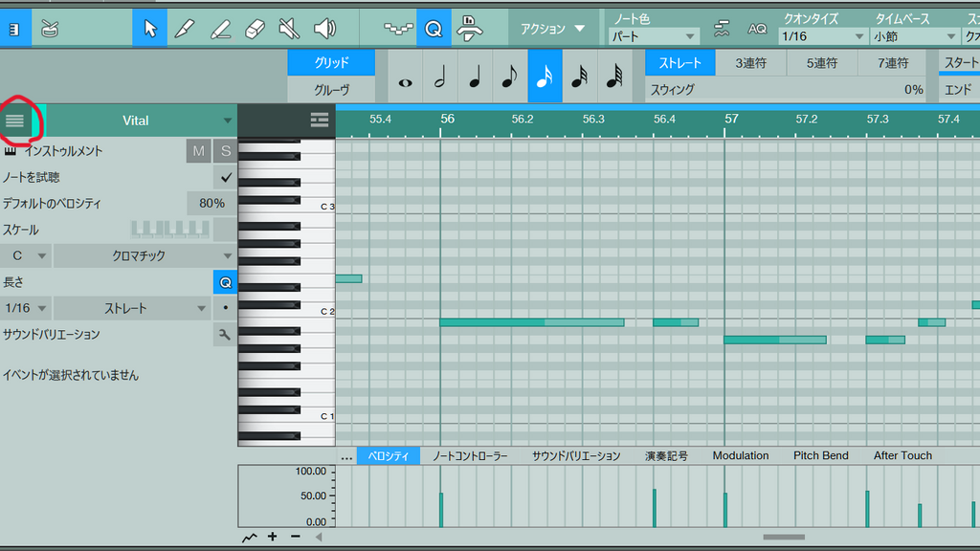
Task: Remove automation lane minus button
Action: (x=296, y=537)
